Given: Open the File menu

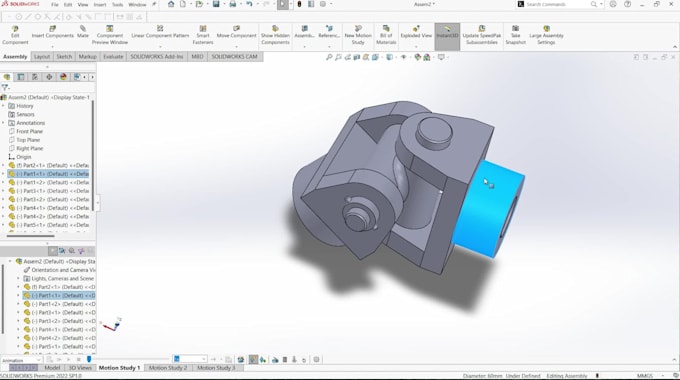Looking at the screenshot, I should coord(55,5).
